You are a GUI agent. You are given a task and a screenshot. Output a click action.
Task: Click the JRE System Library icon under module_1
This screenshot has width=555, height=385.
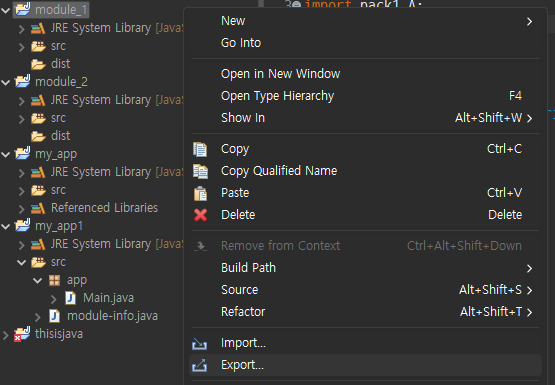[x=38, y=28]
